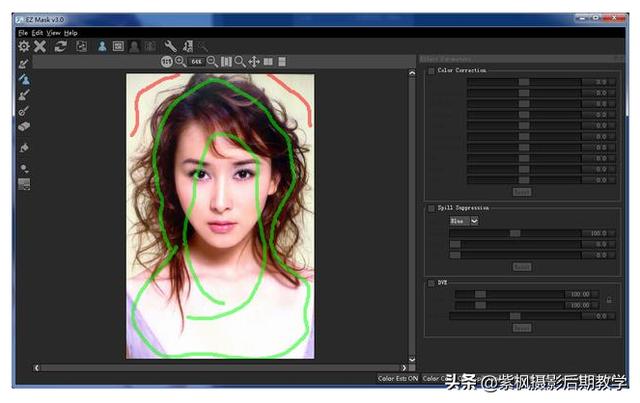Enable the Color Correction checkbox
640x403 pixels.
coord(431,71)
